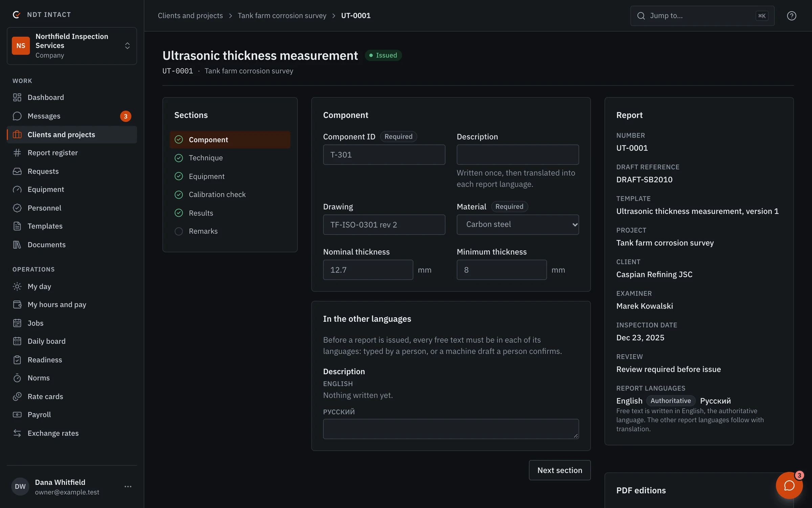The height and width of the screenshot is (508, 812).
Task: Open Clients and projects in sidebar
Action: (72, 134)
